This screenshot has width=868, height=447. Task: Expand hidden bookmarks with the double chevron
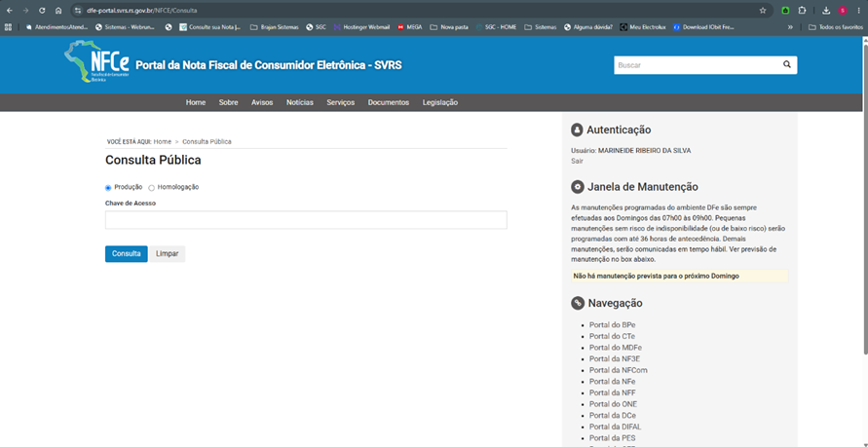coord(790,26)
